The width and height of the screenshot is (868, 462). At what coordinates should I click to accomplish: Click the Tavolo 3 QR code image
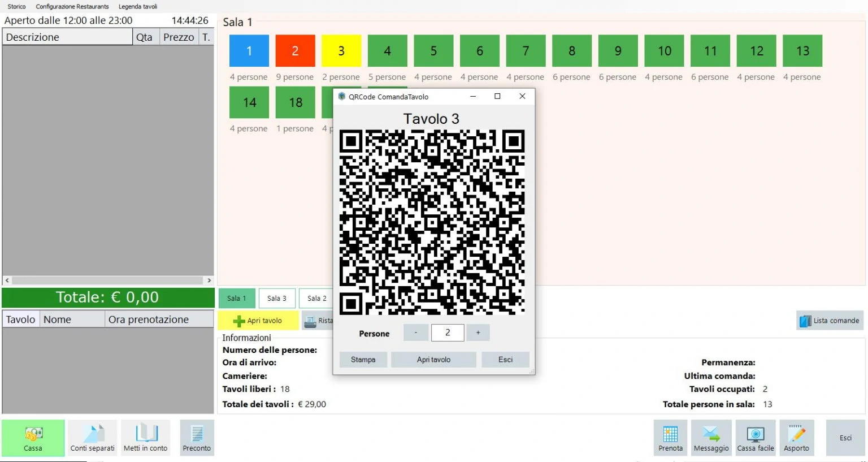(432, 222)
